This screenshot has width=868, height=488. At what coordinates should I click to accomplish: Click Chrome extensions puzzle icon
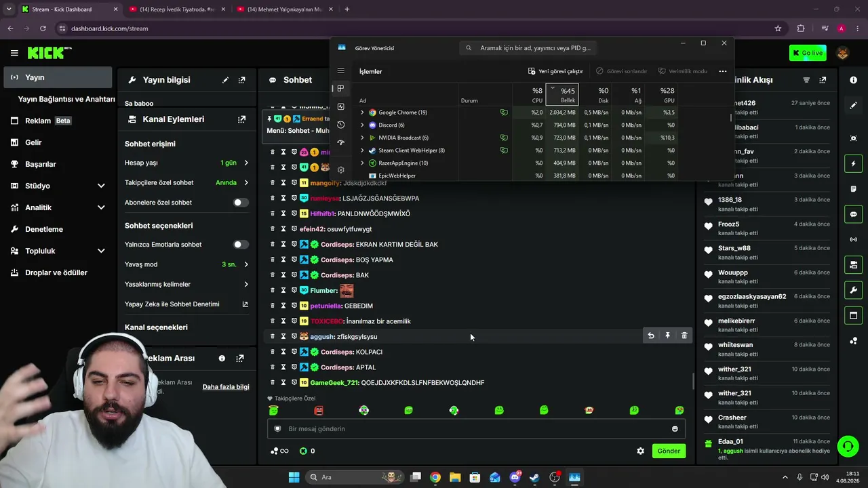[x=801, y=28]
